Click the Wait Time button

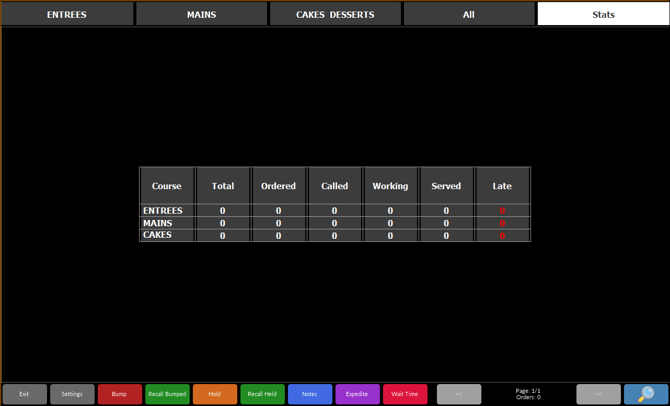click(405, 394)
